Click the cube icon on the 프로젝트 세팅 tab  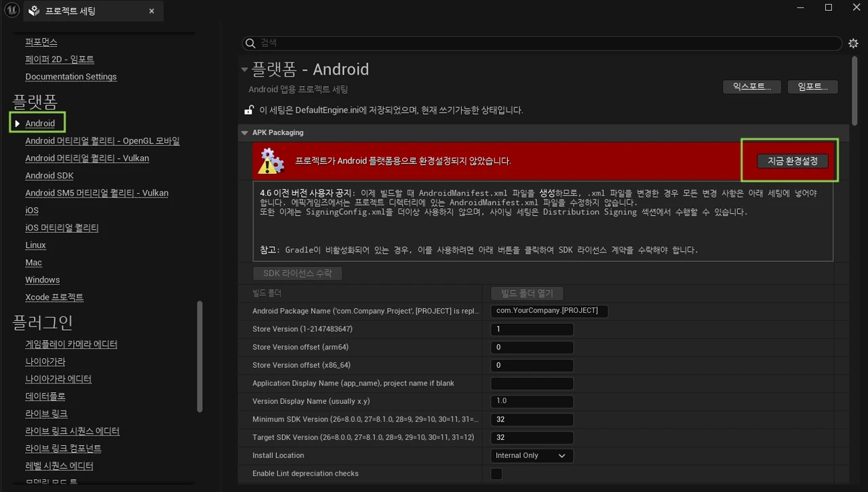(x=33, y=10)
